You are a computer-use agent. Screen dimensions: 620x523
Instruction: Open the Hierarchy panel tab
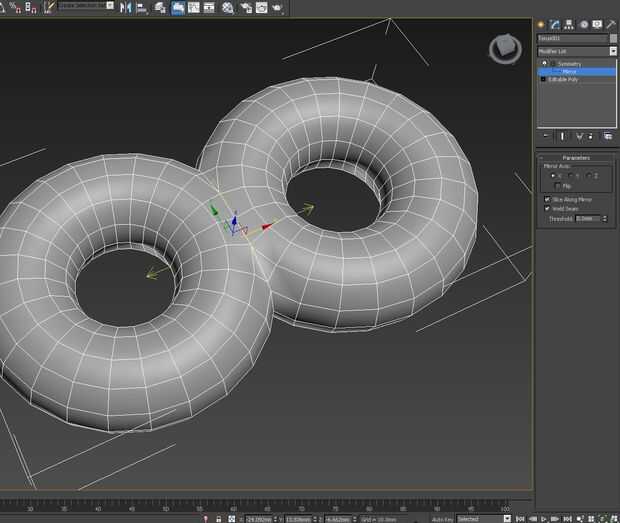tap(568, 24)
